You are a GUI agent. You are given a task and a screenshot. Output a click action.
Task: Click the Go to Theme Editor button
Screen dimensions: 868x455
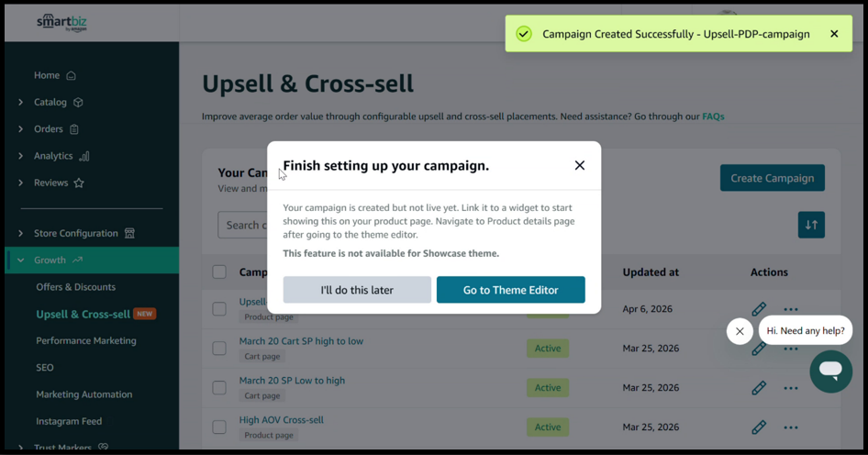coord(510,290)
